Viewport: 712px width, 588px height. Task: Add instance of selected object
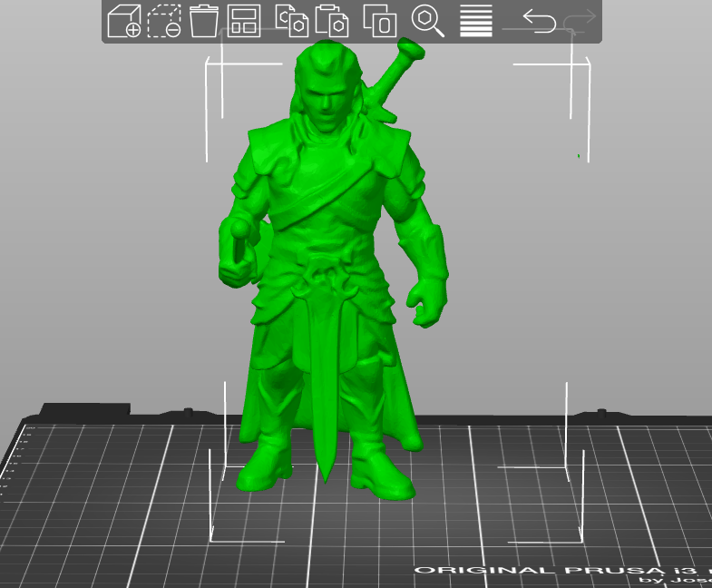(380, 21)
